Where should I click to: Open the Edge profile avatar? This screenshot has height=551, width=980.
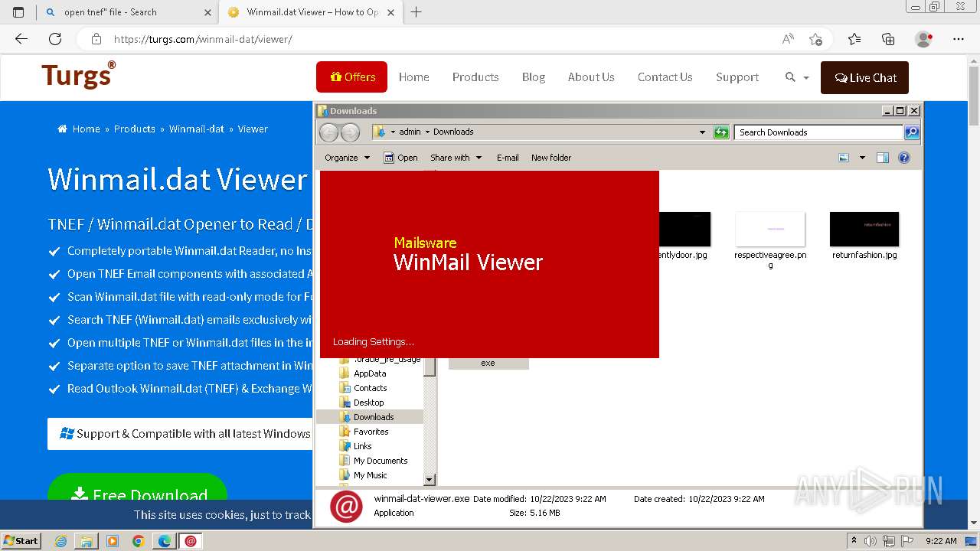(923, 39)
